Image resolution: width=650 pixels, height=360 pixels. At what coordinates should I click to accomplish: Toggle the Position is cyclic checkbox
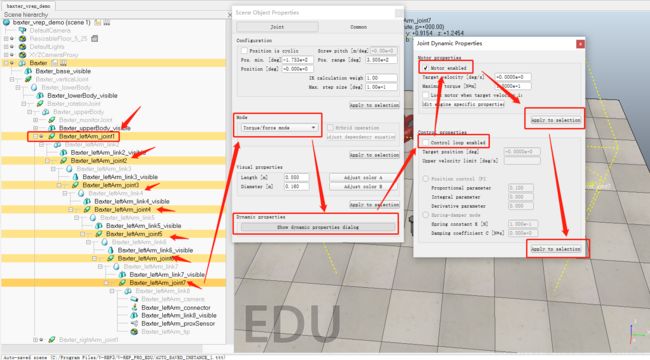[x=244, y=51]
